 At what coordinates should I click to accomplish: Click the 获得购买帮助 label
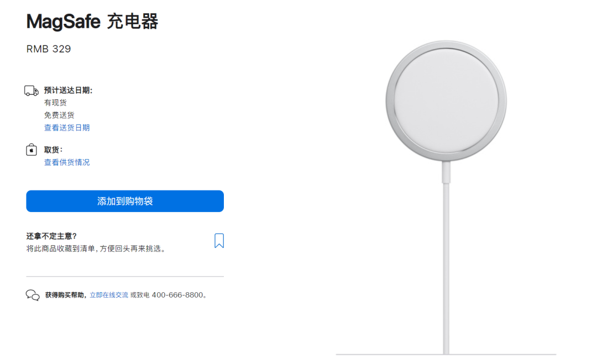(66, 295)
